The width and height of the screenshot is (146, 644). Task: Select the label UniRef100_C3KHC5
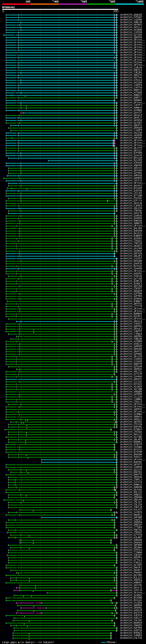point(131,206)
